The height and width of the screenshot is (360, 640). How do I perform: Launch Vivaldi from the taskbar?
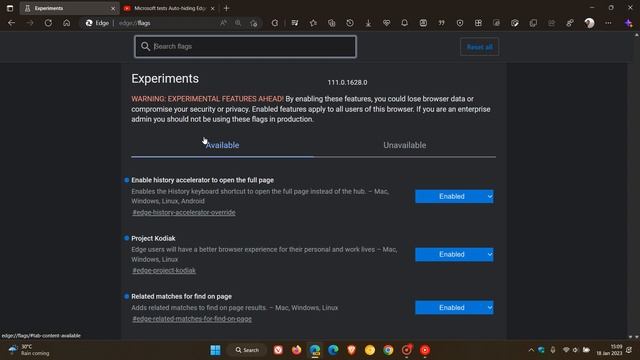(x=278, y=350)
